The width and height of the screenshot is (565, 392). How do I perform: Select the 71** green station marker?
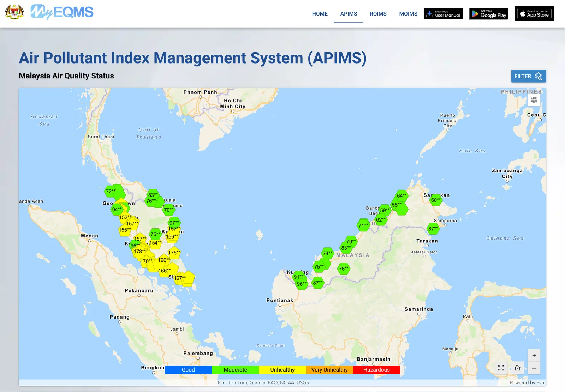(x=363, y=225)
